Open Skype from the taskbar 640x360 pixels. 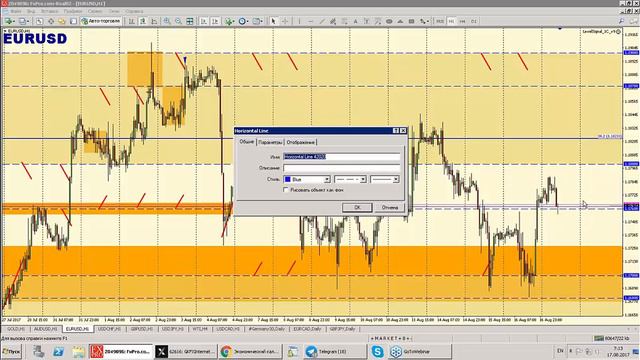click(x=378, y=351)
